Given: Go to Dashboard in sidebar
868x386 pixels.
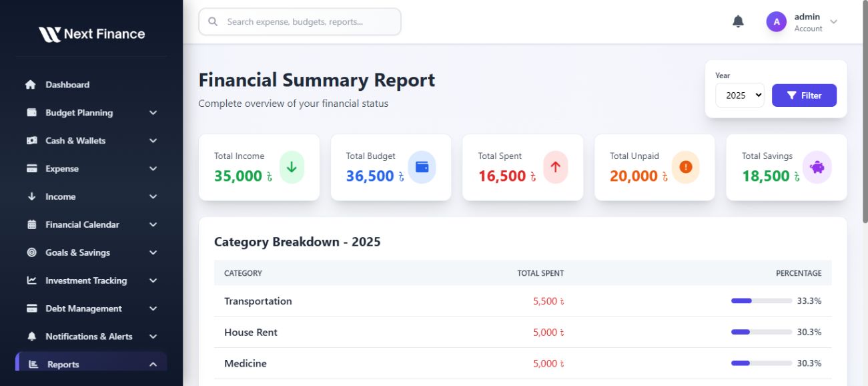Looking at the screenshot, I should 67,85.
